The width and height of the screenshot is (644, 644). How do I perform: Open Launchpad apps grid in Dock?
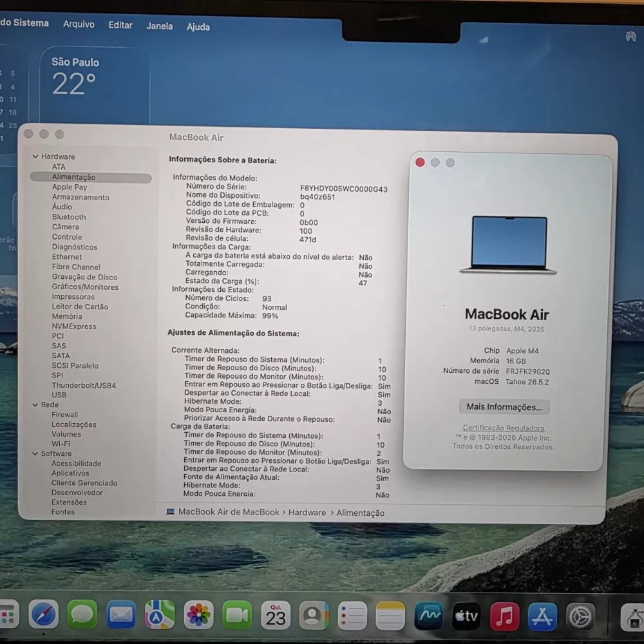tap(8, 614)
